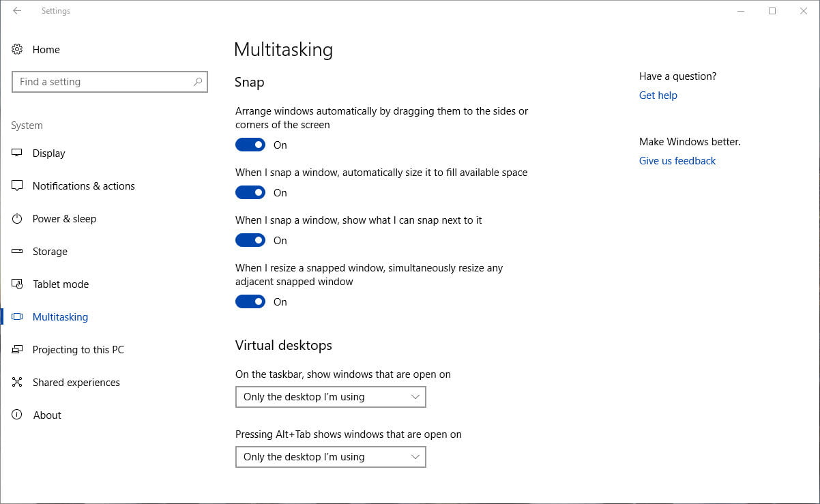
Task: Open taskbar show windows dropdown
Action: [x=331, y=397]
